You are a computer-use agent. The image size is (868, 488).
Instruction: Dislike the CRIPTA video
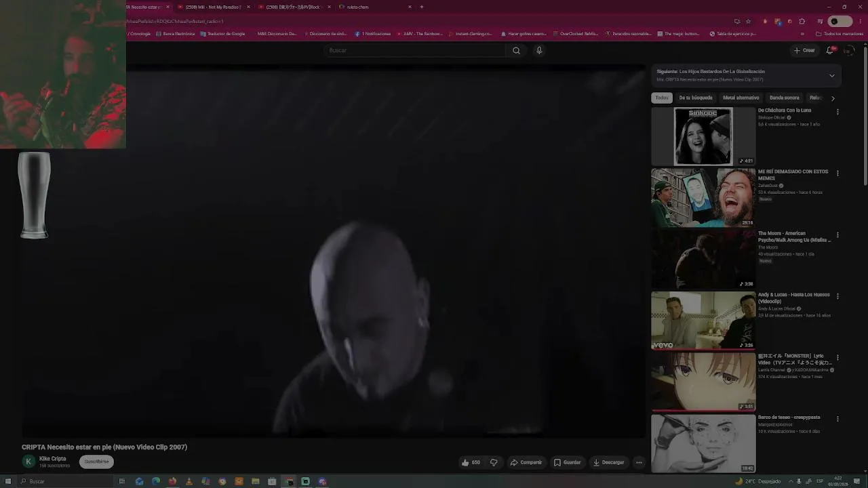(494, 462)
